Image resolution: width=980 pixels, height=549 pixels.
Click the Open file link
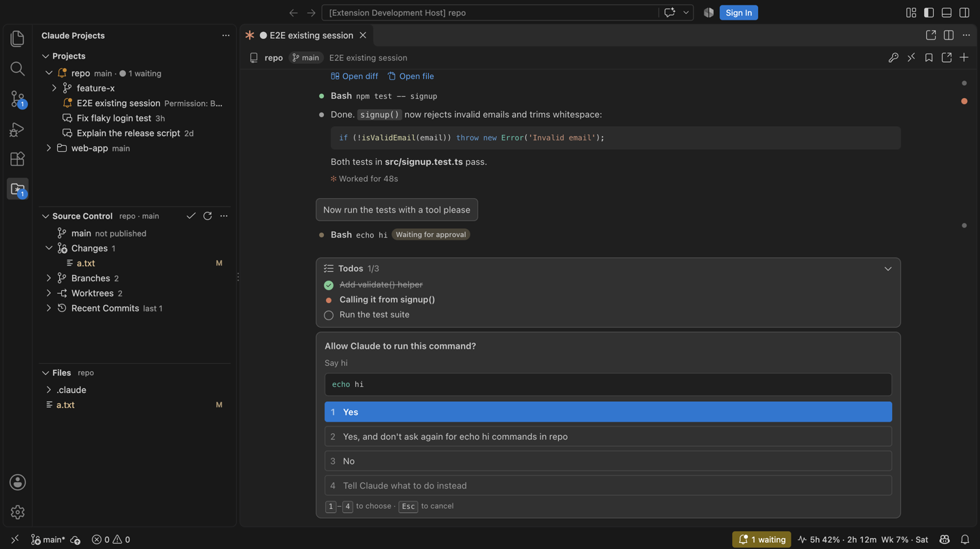[410, 76]
